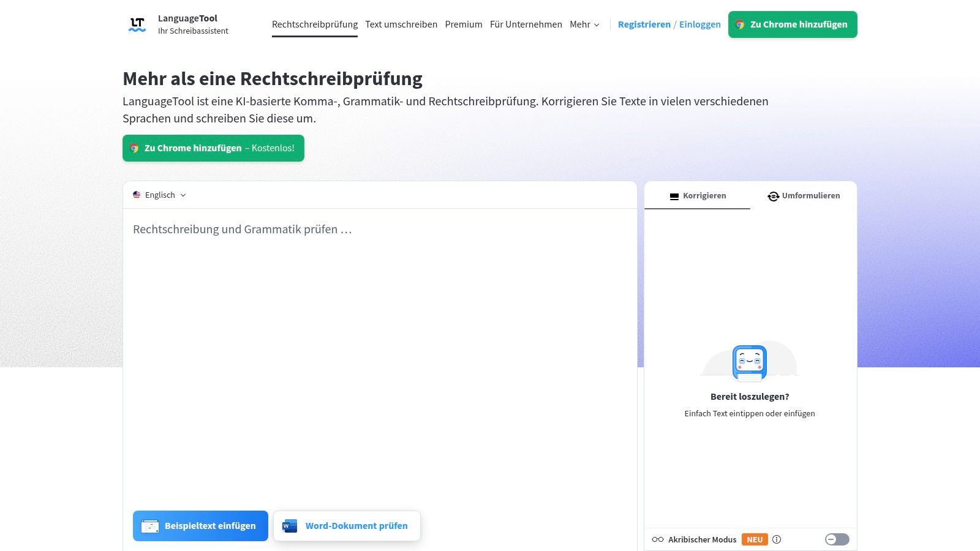Click the US flag language icon
980x551 pixels.
point(137,195)
